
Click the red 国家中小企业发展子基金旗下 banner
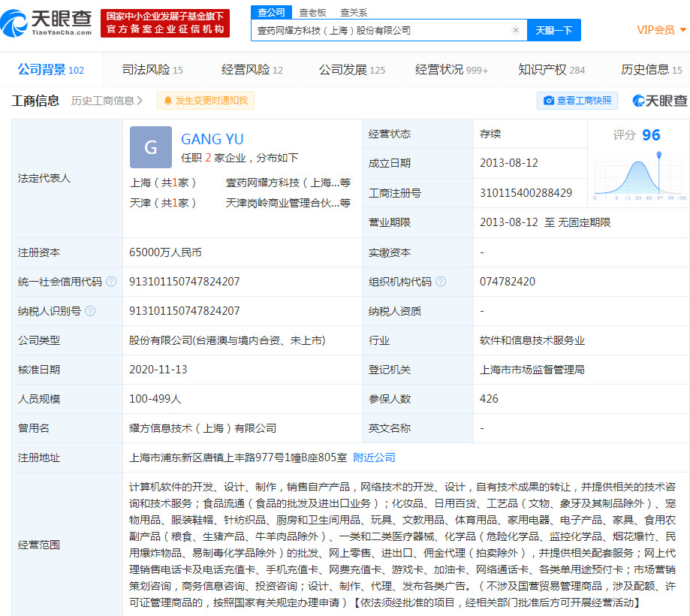tap(165, 23)
